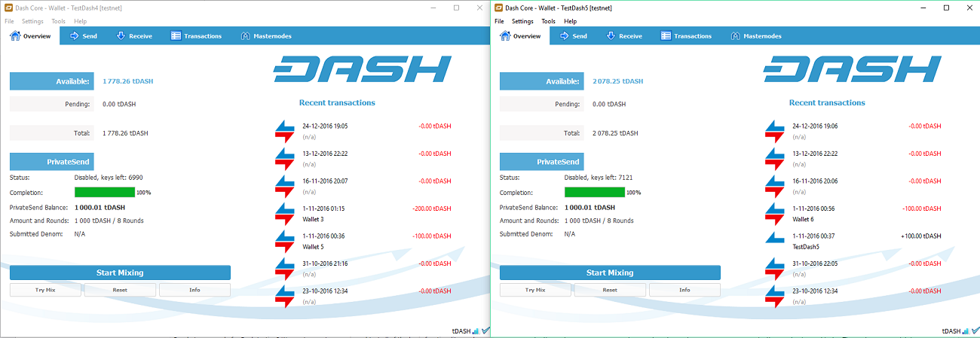Click sync checkmark in TestDash5 status bar
The width and height of the screenshot is (980, 338).
pos(975,330)
